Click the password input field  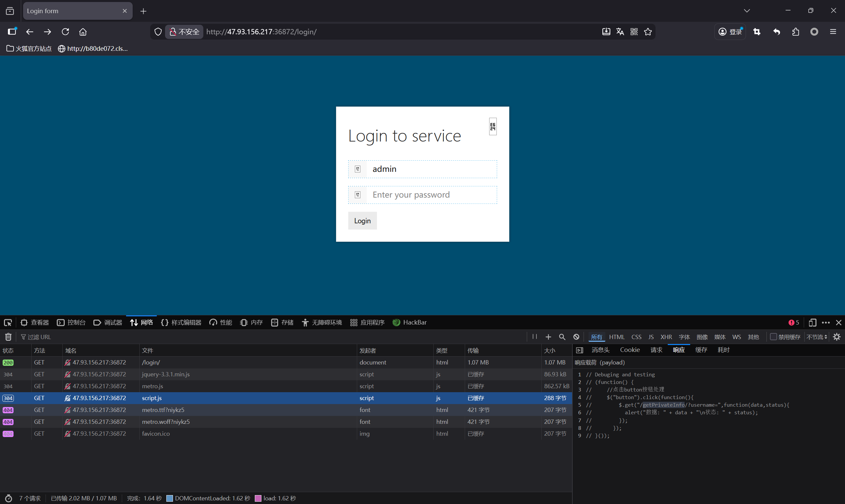click(x=431, y=195)
